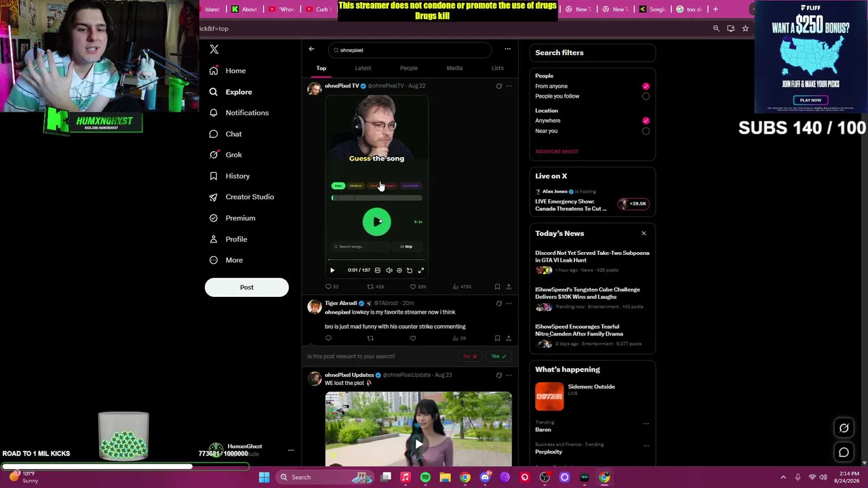
Task: Open the Advanced search link
Action: pos(557,151)
